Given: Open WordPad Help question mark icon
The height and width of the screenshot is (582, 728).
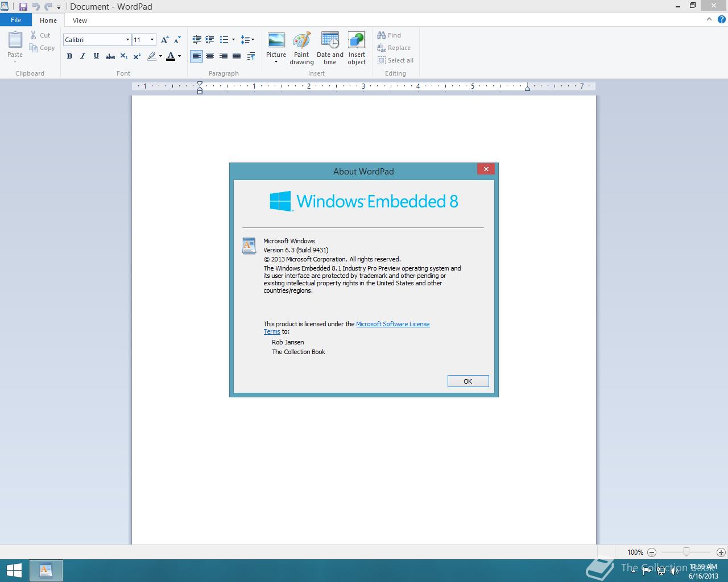Looking at the screenshot, I should pyautogui.click(x=722, y=19).
